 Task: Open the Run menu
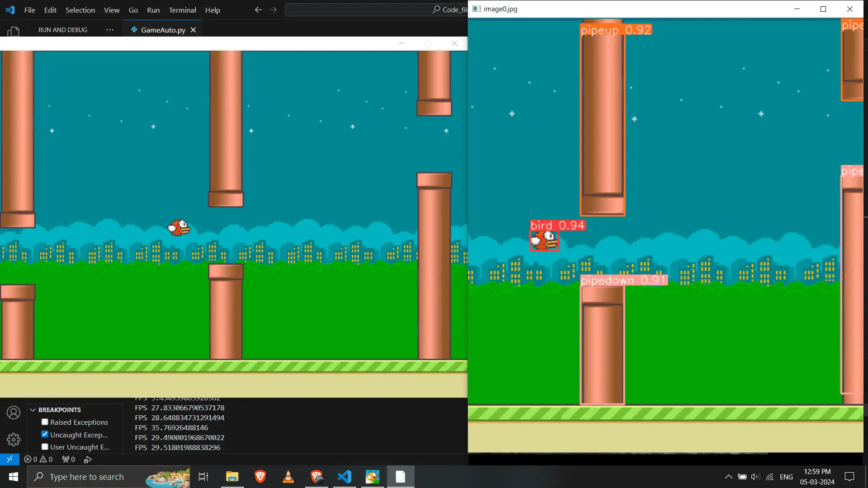pos(153,9)
